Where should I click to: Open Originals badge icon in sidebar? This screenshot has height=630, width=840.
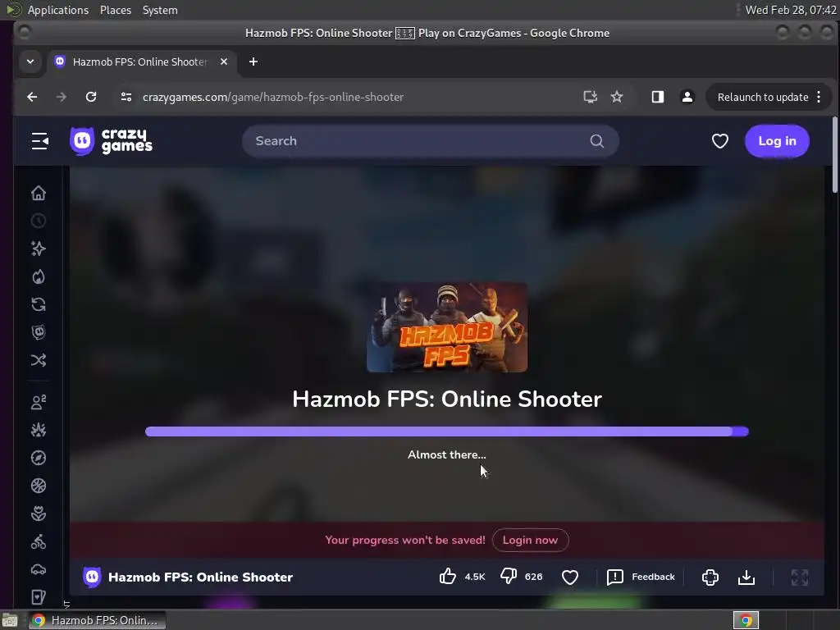39,332
